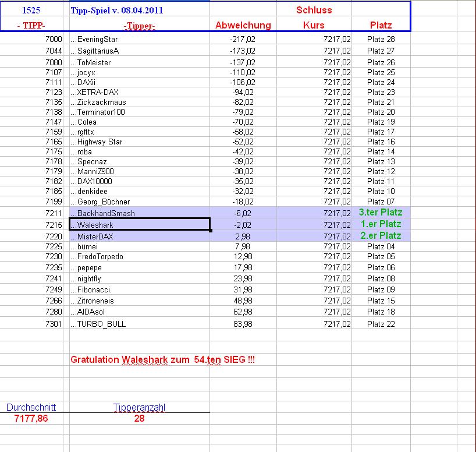Select the pepepe cell
The height and width of the screenshot is (452, 476).
(139, 267)
